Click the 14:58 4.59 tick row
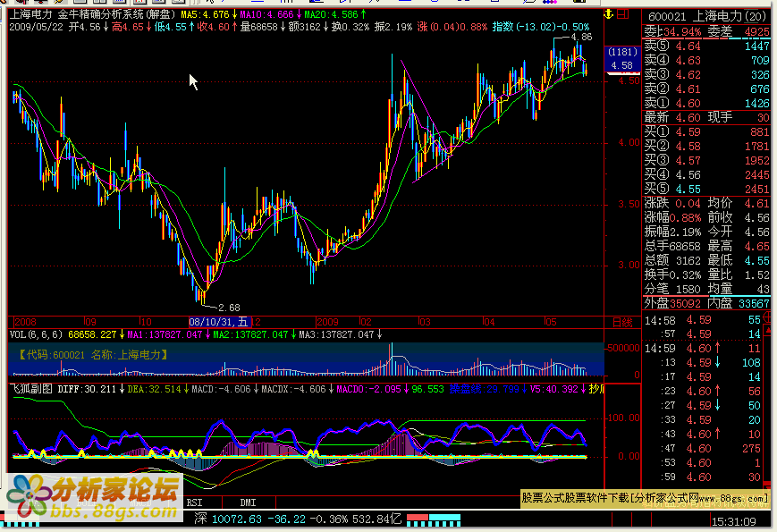 703,320
